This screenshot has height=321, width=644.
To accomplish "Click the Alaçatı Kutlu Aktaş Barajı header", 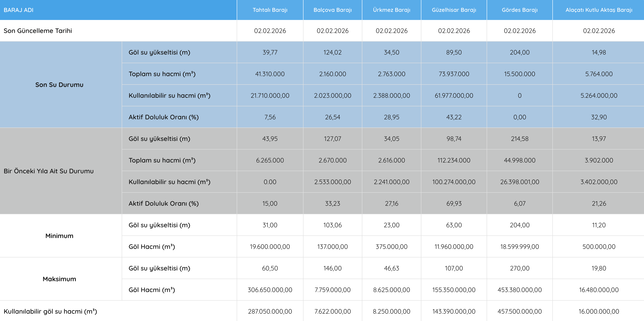I will [598, 10].
